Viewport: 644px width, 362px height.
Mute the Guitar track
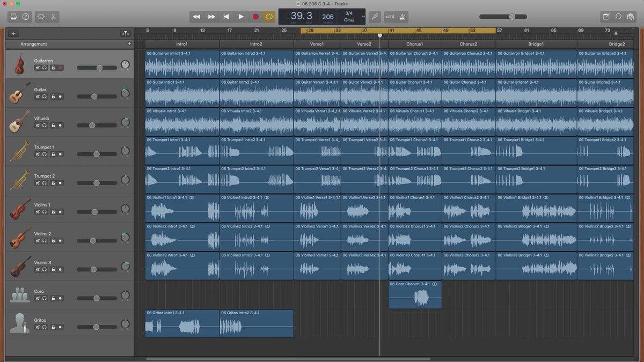point(38,97)
